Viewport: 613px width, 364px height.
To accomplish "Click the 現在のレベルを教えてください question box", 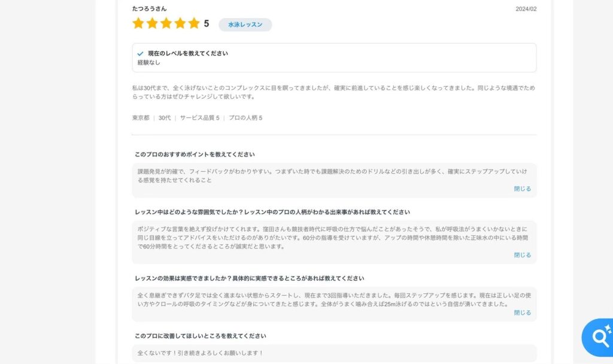I will coord(334,58).
